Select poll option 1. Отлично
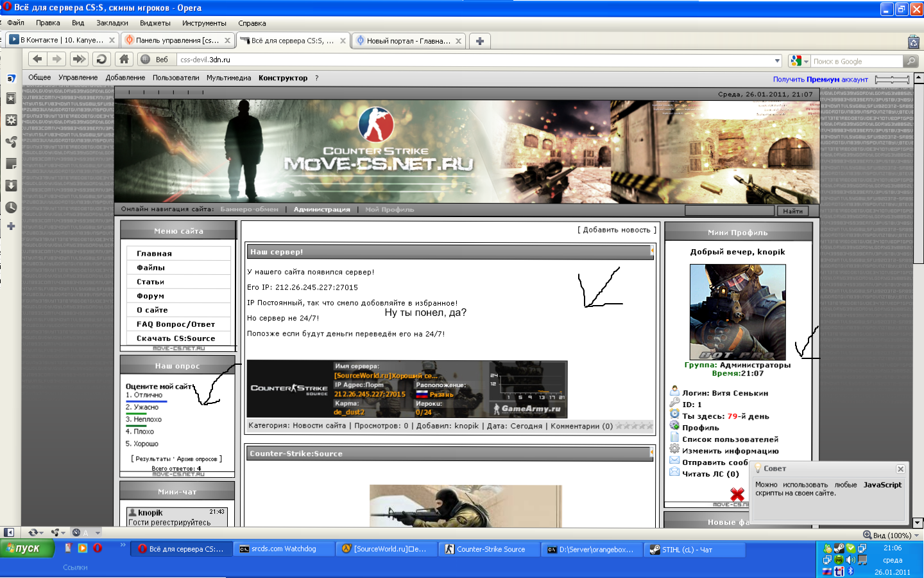This screenshot has height=578, width=924. [x=144, y=396]
